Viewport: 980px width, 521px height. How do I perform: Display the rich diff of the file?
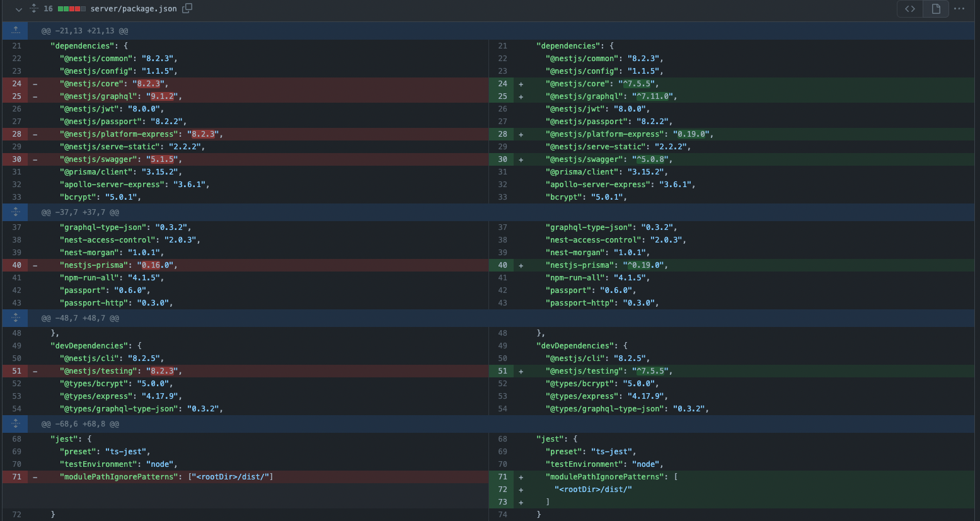point(935,9)
